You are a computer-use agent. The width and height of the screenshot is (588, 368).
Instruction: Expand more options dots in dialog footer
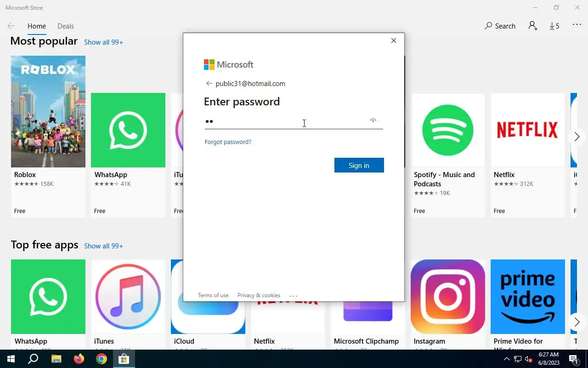pos(294,296)
